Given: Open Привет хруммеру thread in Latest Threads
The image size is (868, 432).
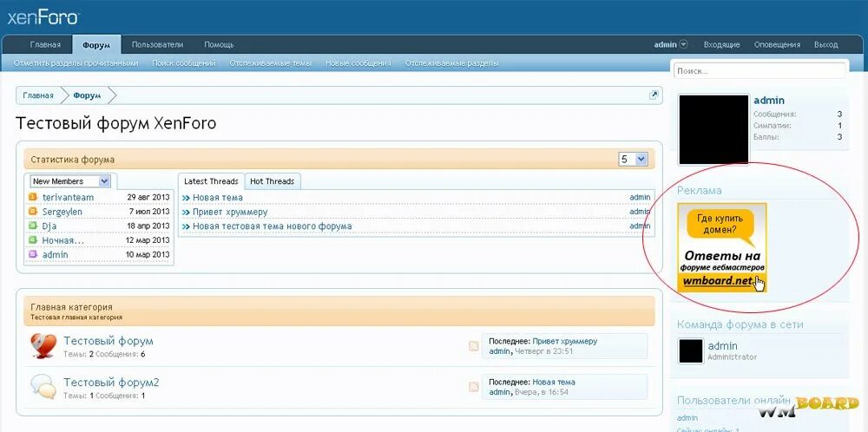Looking at the screenshot, I should pyautogui.click(x=230, y=212).
